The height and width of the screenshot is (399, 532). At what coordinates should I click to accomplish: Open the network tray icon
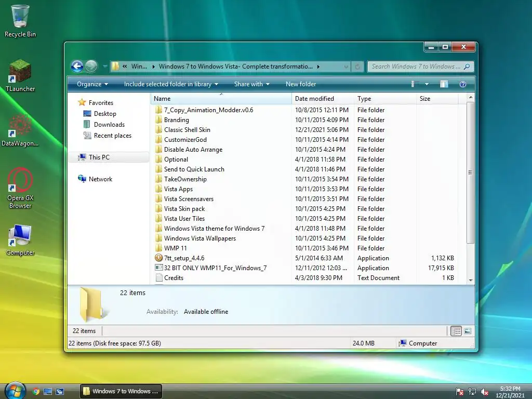[472, 392]
